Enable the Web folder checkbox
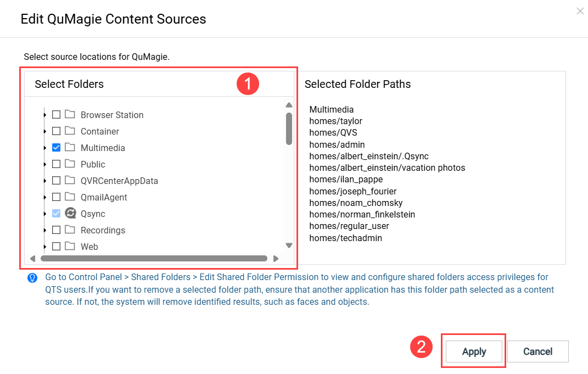This screenshot has width=588, height=374. tap(56, 247)
